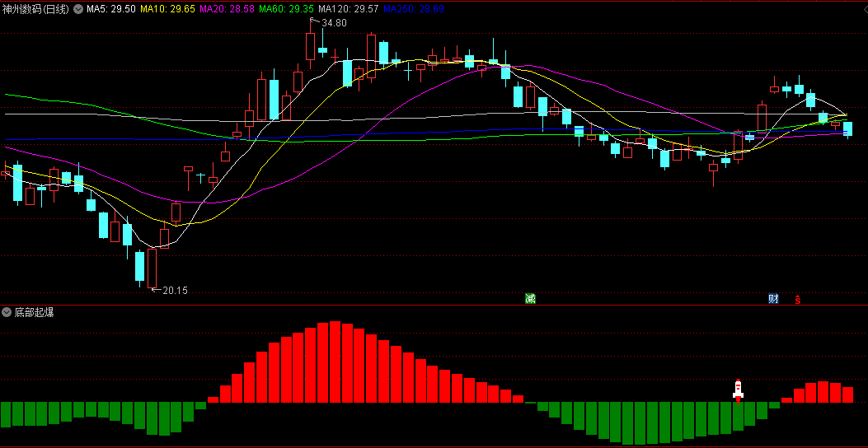Screen dimensions: 868x448
Task: Select the last candlestick on the chart
Action: [x=847, y=128]
